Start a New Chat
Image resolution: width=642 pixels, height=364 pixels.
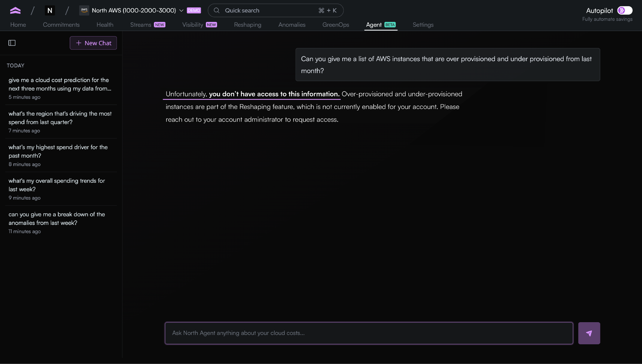[x=93, y=43]
